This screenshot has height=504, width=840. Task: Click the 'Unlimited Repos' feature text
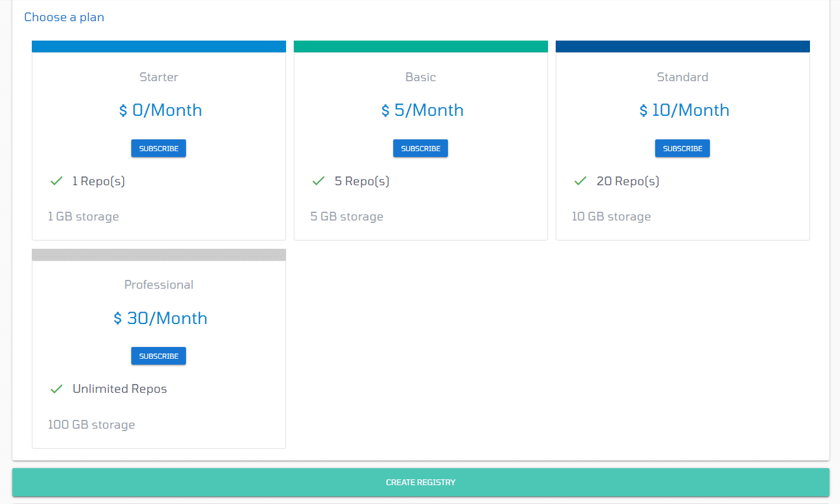coord(119,389)
